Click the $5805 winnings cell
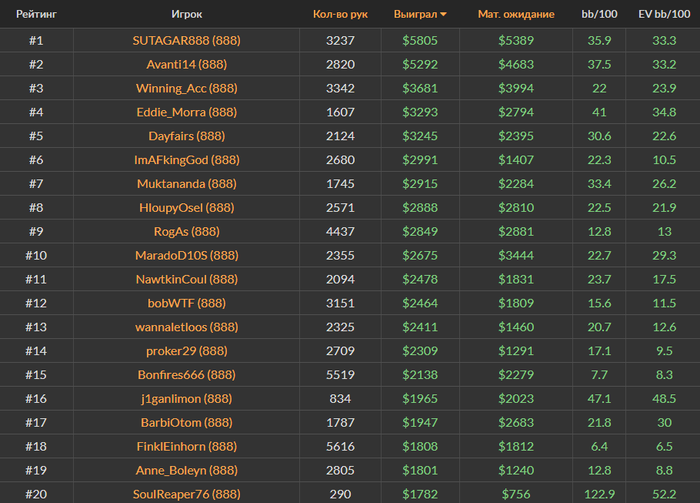This screenshot has width=700, height=503. [x=421, y=41]
